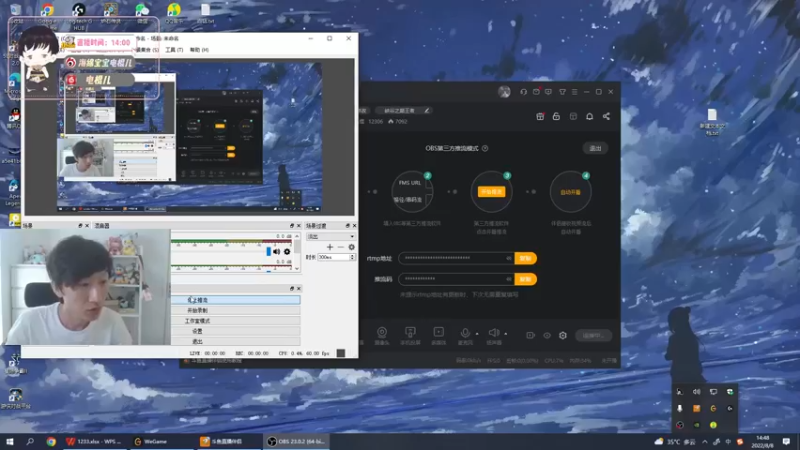
Task: Open 设置 button in OBS controls
Action: click(236, 331)
